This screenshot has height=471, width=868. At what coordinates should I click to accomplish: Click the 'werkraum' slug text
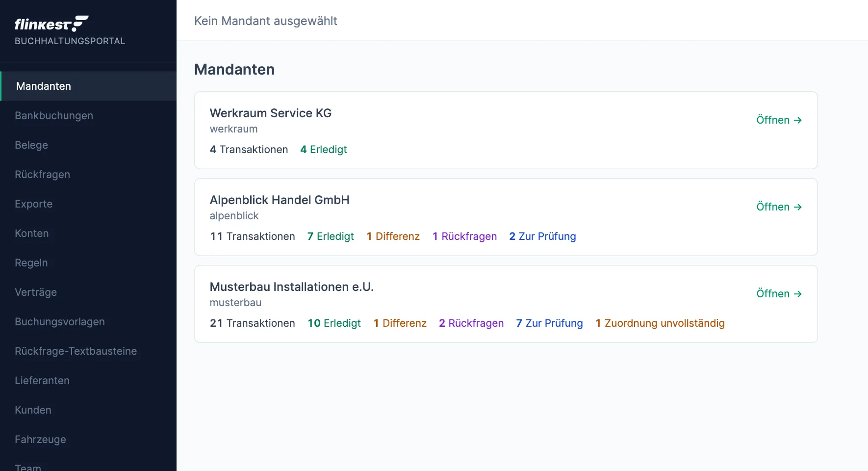click(x=233, y=129)
